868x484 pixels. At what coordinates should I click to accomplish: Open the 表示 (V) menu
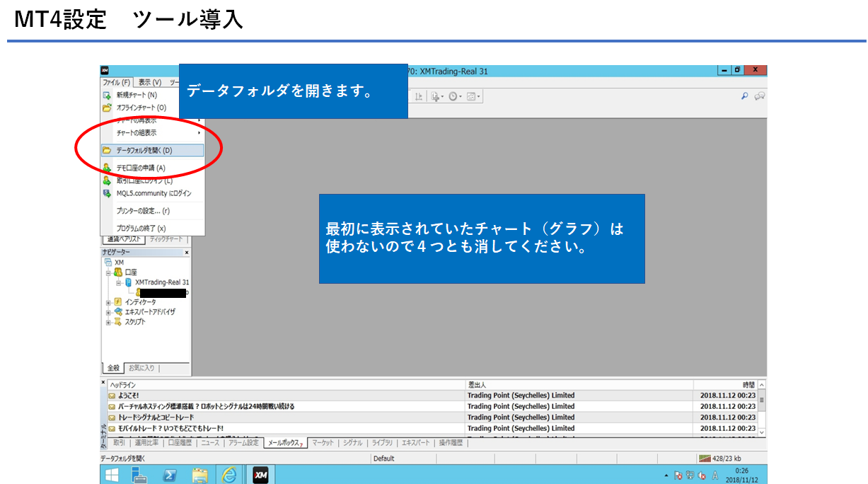pos(149,82)
